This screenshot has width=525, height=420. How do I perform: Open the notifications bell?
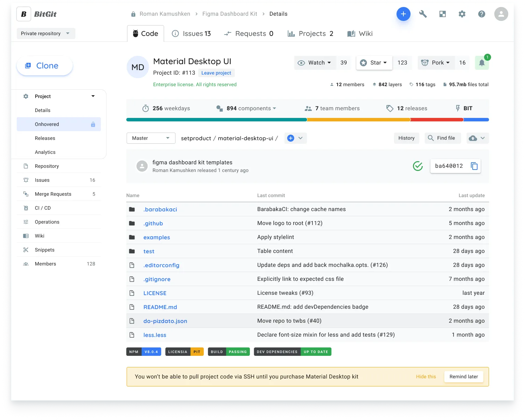pos(482,63)
